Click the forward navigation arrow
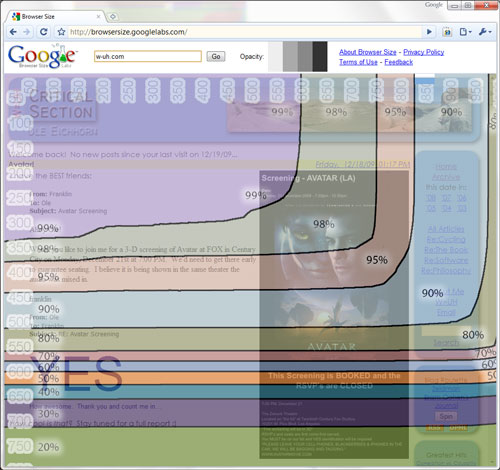500x470 pixels. coord(27,32)
